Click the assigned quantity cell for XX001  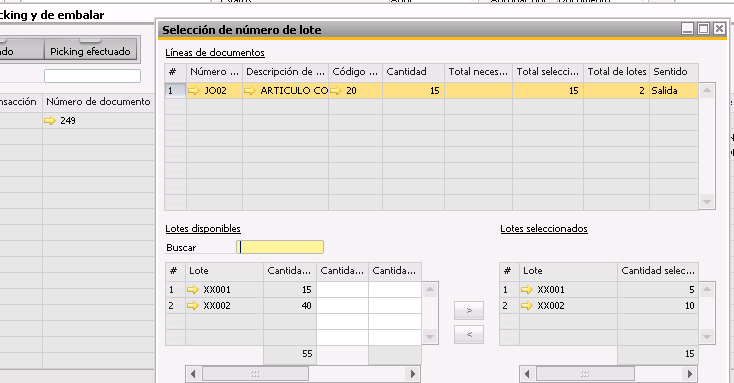coord(343,289)
